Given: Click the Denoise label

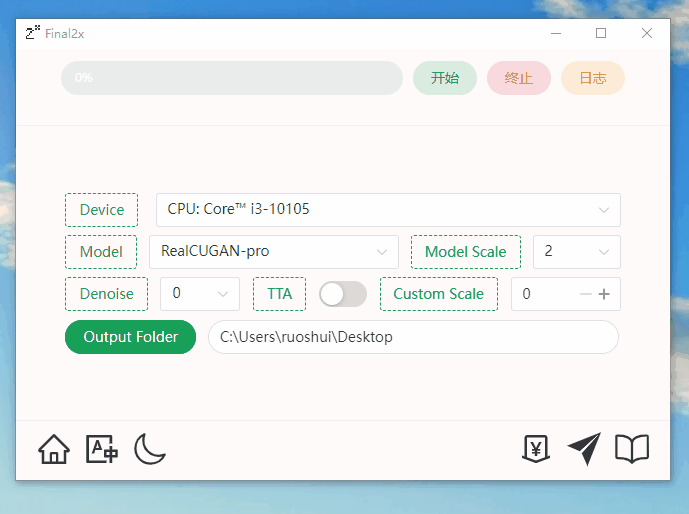Looking at the screenshot, I should pos(106,294).
